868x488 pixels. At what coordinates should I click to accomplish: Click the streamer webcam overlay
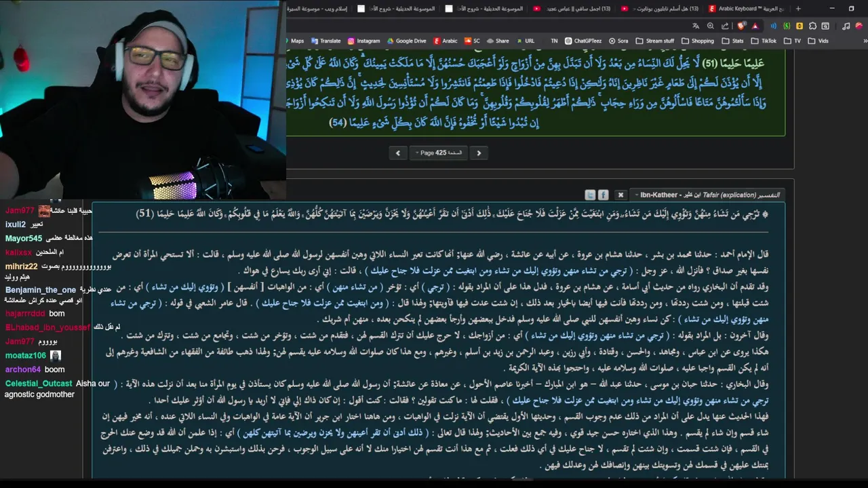click(142, 100)
